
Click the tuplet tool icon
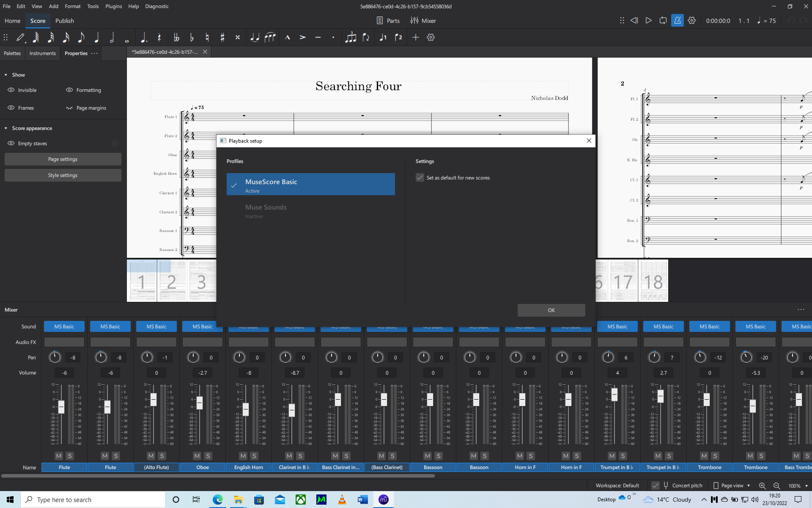click(x=350, y=37)
